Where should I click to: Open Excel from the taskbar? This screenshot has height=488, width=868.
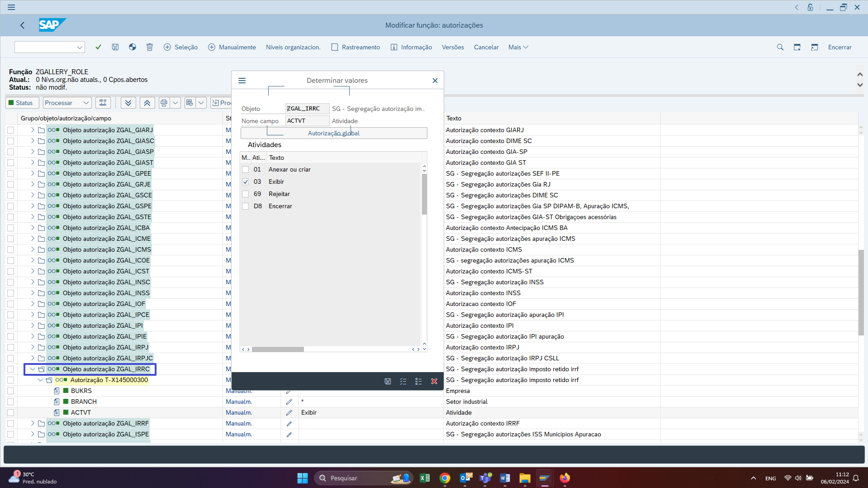pos(425,478)
